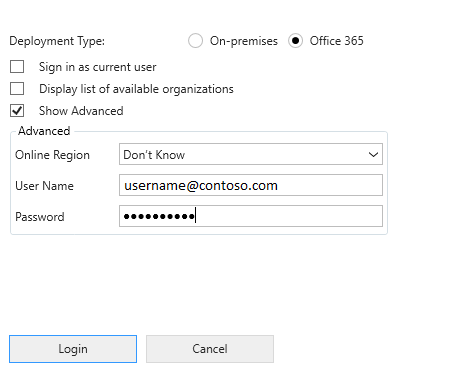Click the User Name input field
The width and height of the screenshot is (461, 374).
coord(251,185)
